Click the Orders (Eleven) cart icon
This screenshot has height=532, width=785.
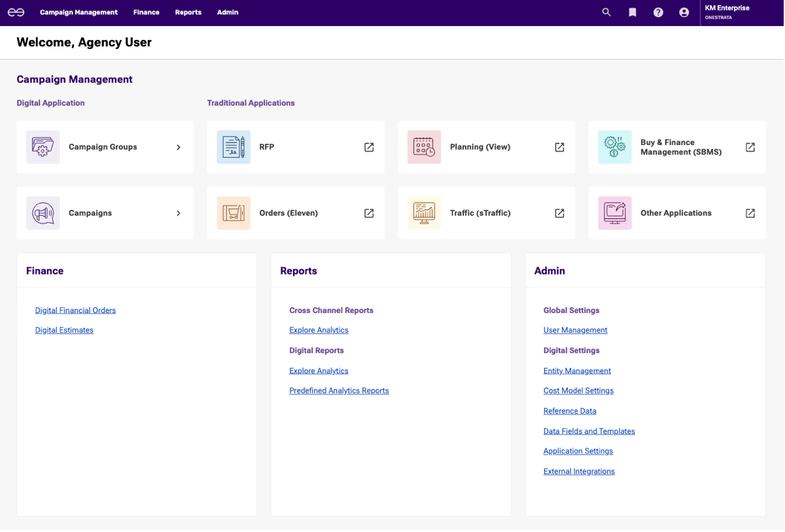(x=234, y=213)
